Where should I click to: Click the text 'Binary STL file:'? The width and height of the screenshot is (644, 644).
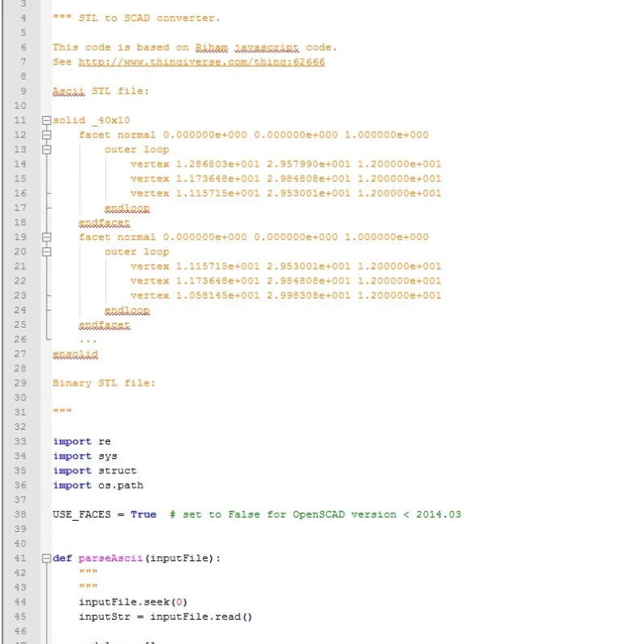coord(104,383)
